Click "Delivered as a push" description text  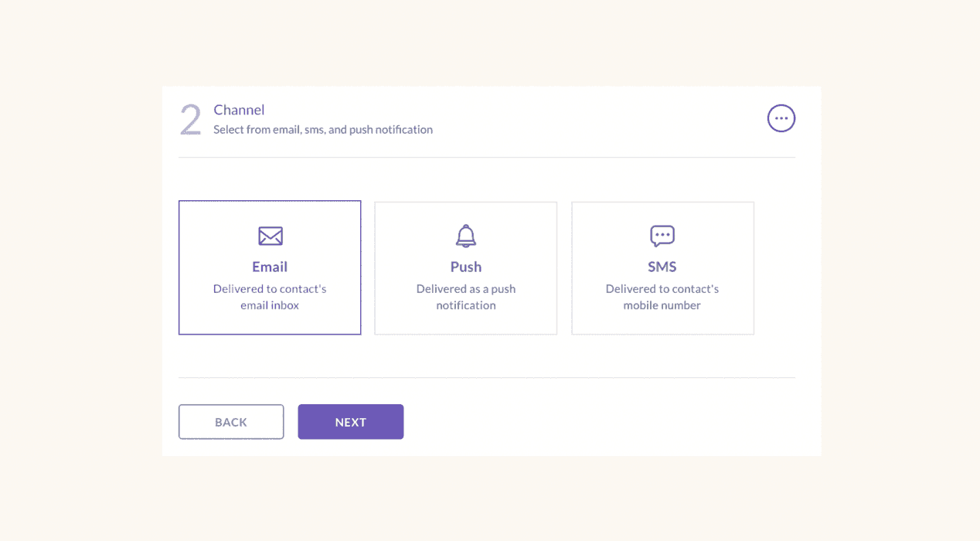(465, 289)
